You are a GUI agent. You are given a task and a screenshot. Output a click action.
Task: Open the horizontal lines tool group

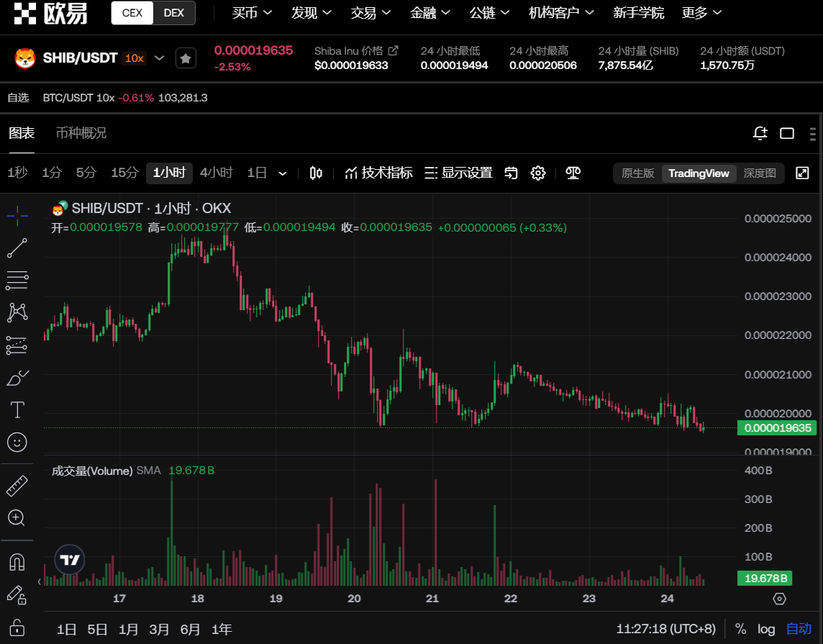17,281
